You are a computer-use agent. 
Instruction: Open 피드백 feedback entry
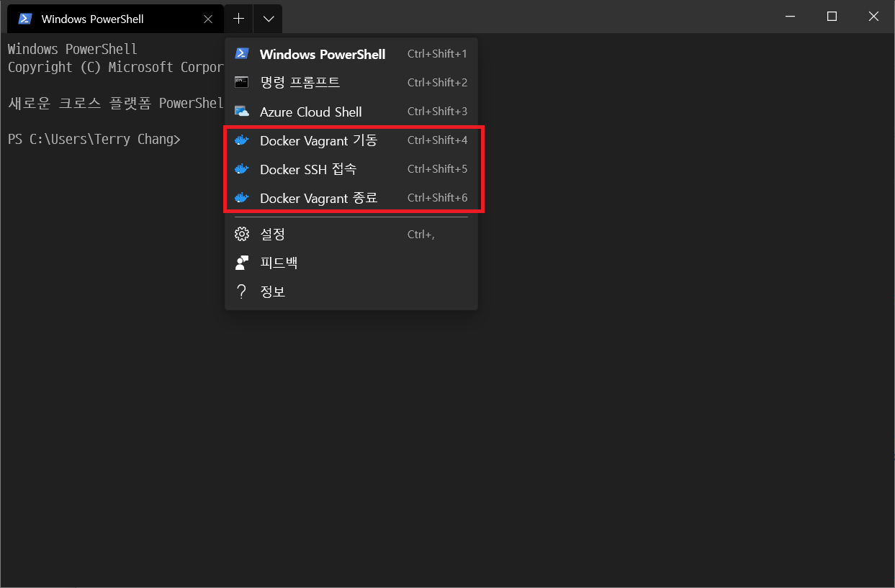tap(351, 263)
